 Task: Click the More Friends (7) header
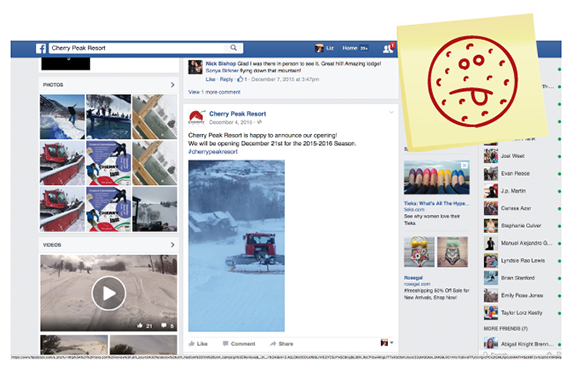pos(506,328)
